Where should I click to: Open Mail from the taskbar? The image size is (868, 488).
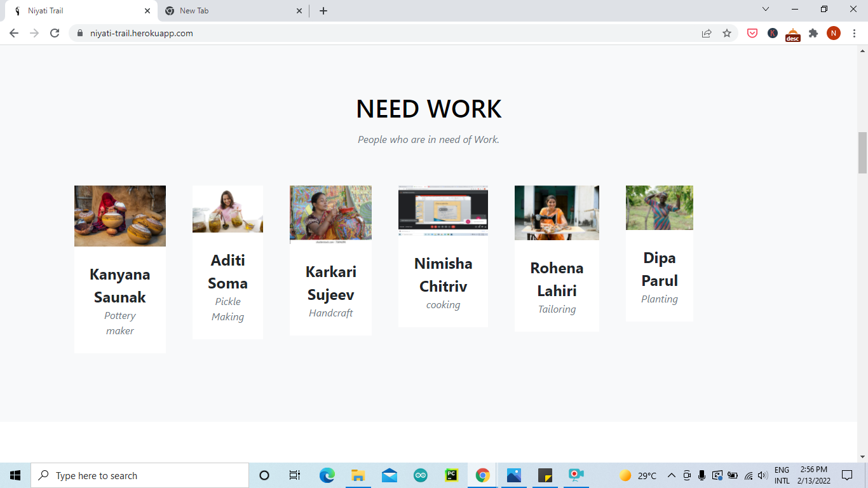[388, 475]
